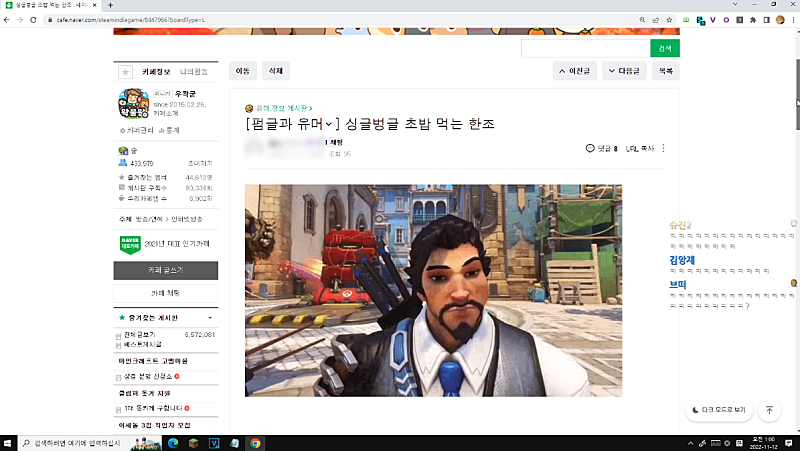Click the address bar URL
Viewport: 800px width, 451px height.
point(131,20)
